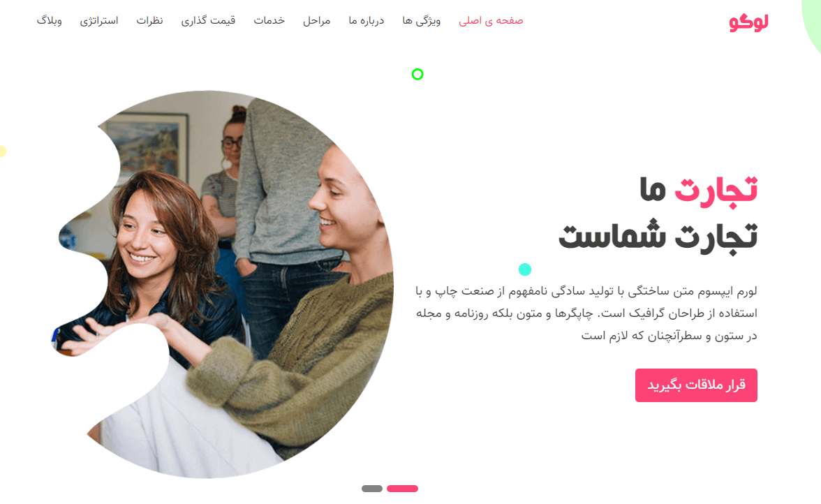Open the صفحه ی اصلی menu item
The image size is (821, 504).
(491, 21)
